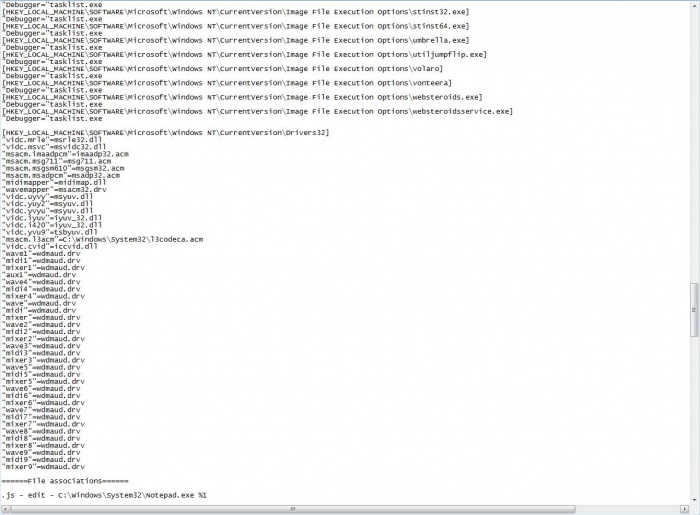
Task: Click the "mixer1"=wdmaud.drv line
Action: pyautogui.click(x=43, y=268)
